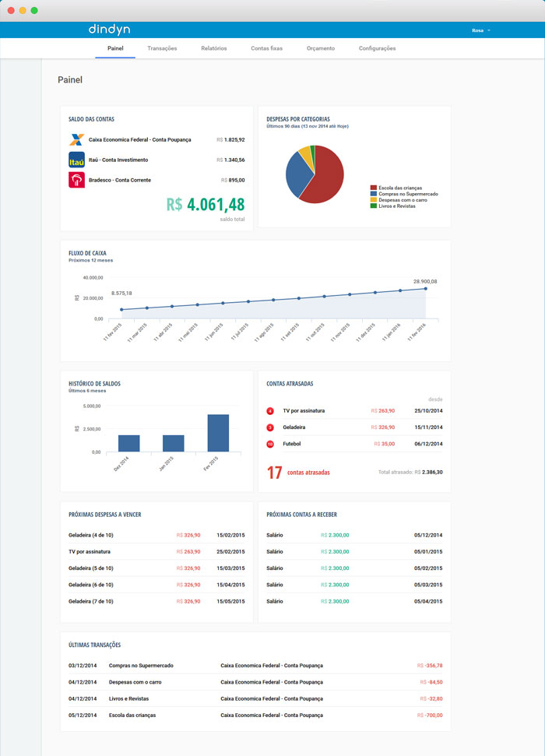545x756 pixels.
Task: Open the Relatórios tab
Action: point(213,48)
